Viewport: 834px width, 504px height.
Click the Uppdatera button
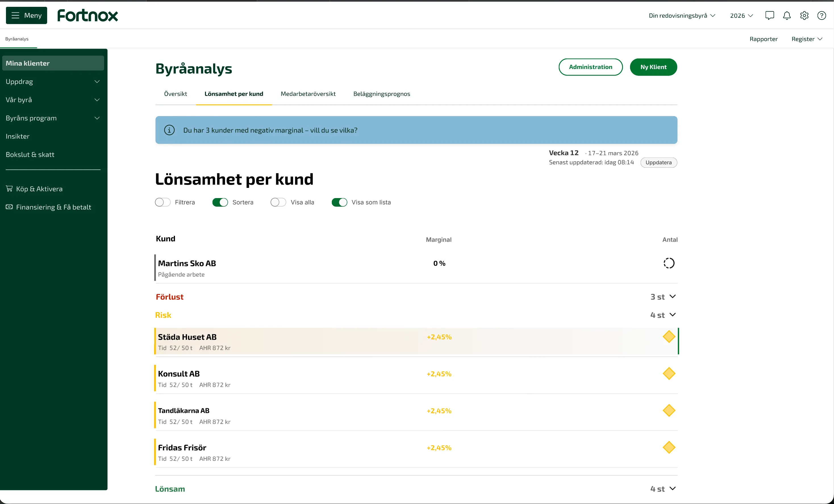click(658, 162)
